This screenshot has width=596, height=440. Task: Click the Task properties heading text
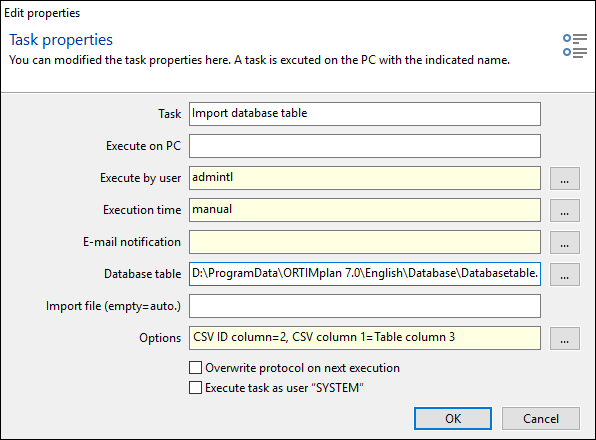61,40
